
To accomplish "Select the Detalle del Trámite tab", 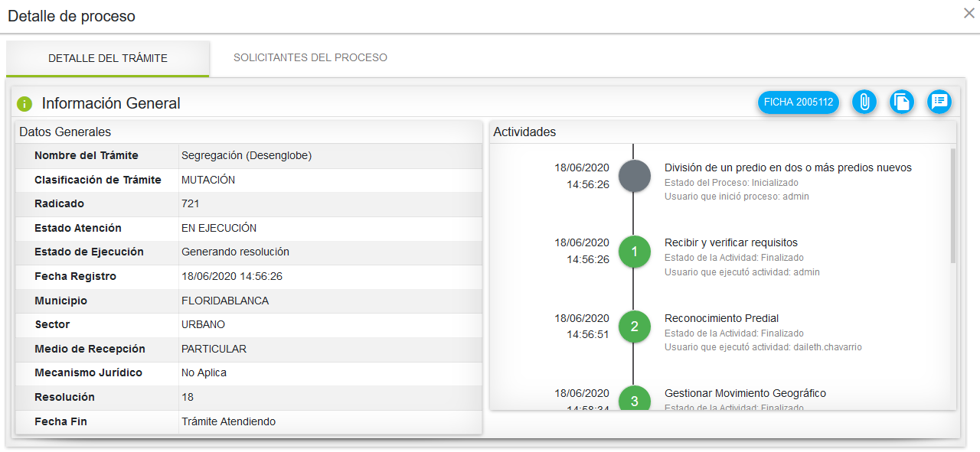I will (108, 58).
